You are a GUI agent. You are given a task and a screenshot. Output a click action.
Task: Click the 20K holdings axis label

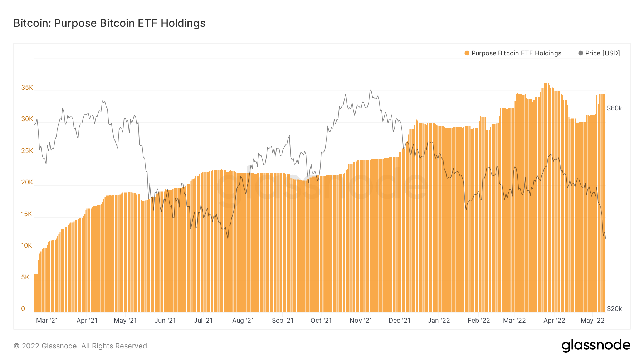click(x=27, y=182)
